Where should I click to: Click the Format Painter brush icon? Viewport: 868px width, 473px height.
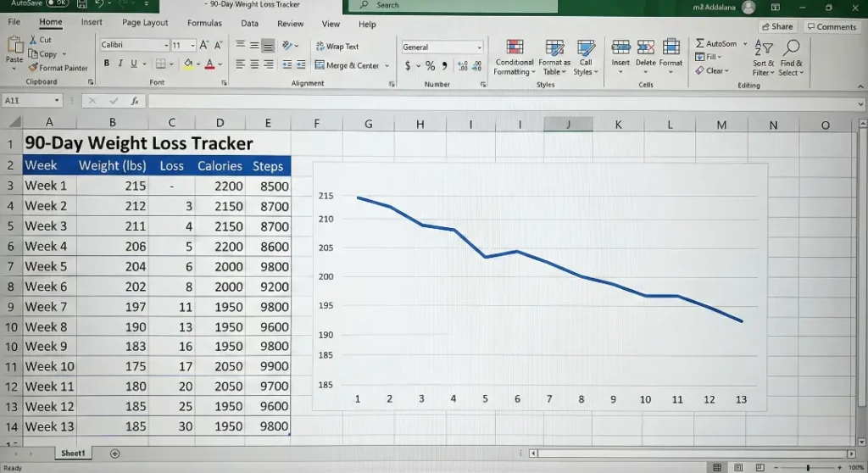(x=33, y=68)
